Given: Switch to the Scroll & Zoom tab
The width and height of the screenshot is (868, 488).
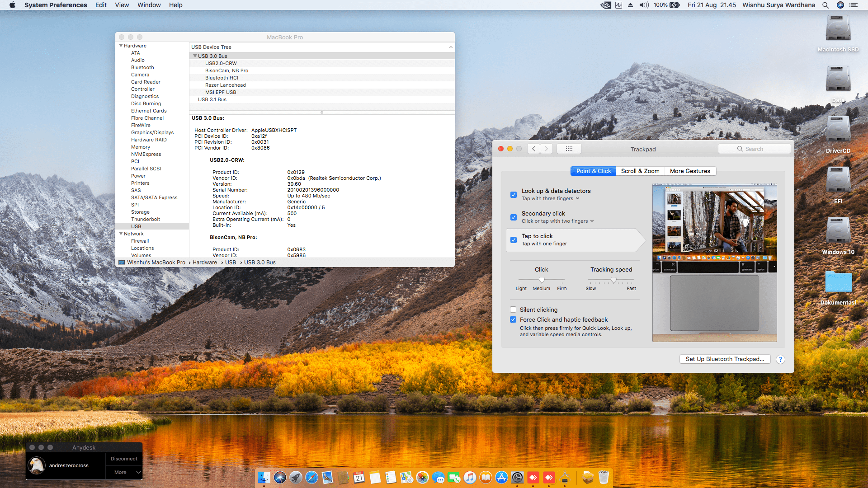Looking at the screenshot, I should tap(640, 171).
